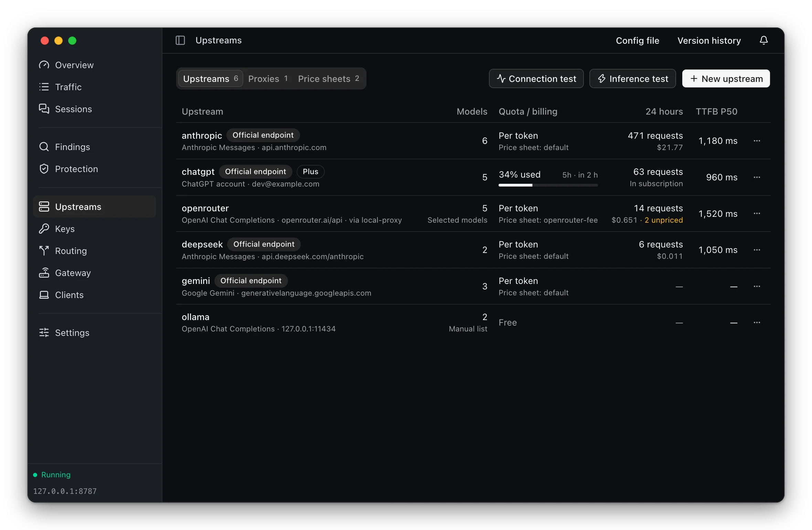Go to Traffic page
The width and height of the screenshot is (812, 530).
click(95, 87)
